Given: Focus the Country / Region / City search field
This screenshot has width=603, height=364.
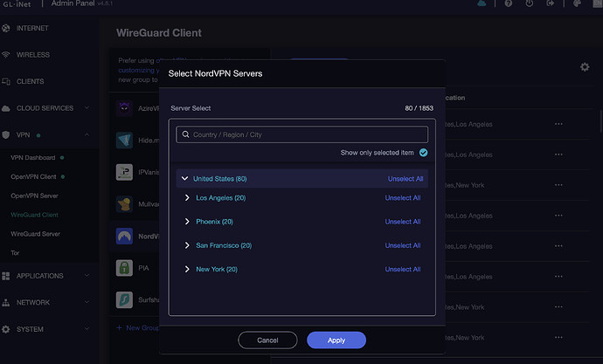Looking at the screenshot, I should pyautogui.click(x=306, y=134).
